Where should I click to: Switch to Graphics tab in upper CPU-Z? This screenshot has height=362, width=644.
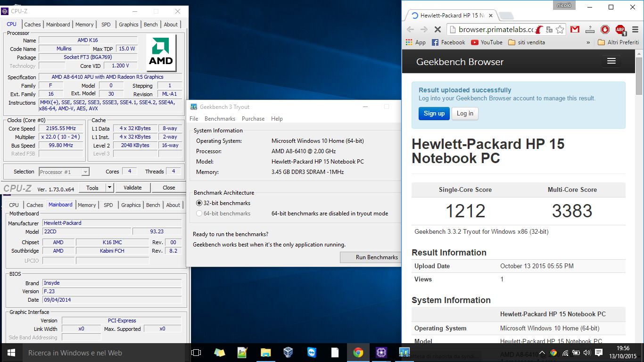click(x=129, y=25)
